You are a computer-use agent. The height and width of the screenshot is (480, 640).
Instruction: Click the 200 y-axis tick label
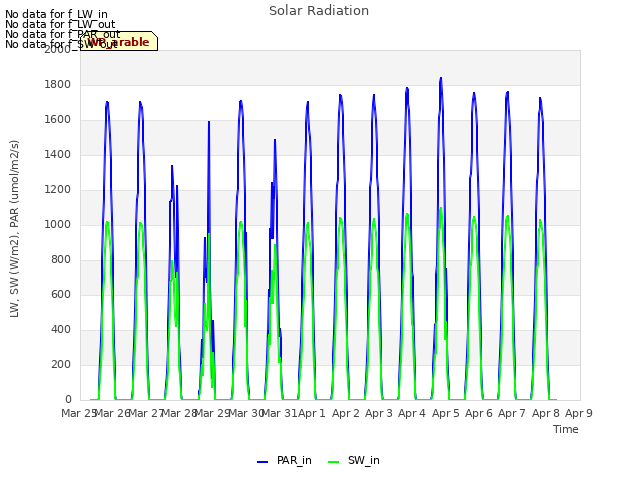pyautogui.click(x=61, y=364)
